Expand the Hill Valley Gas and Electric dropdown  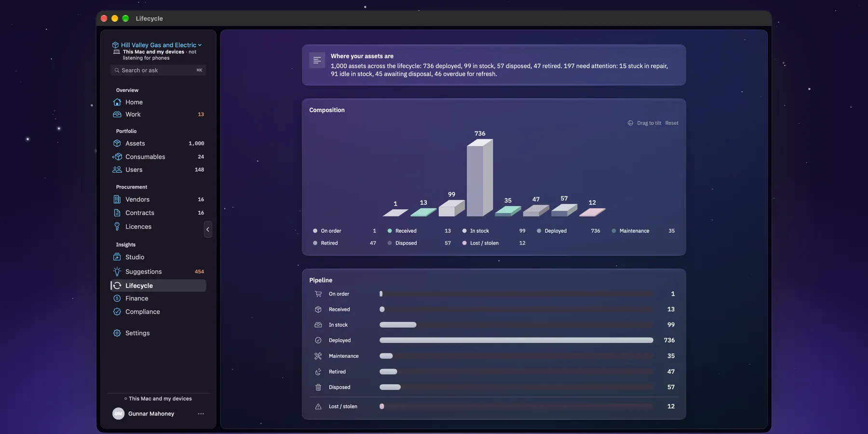[x=157, y=45]
